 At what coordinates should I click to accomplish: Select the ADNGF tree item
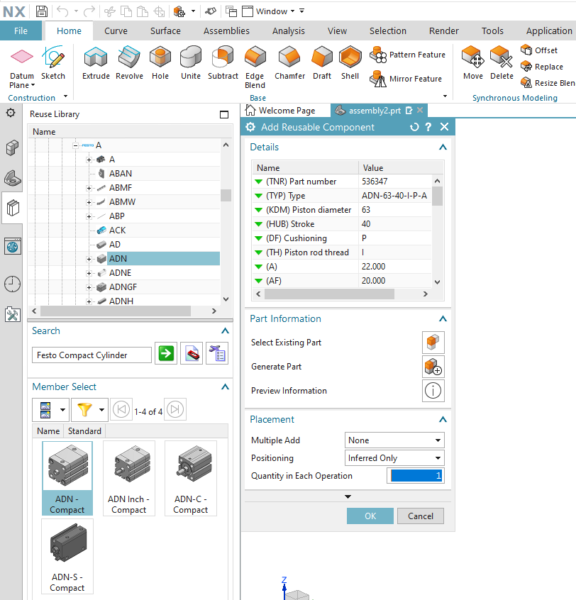[x=123, y=287]
